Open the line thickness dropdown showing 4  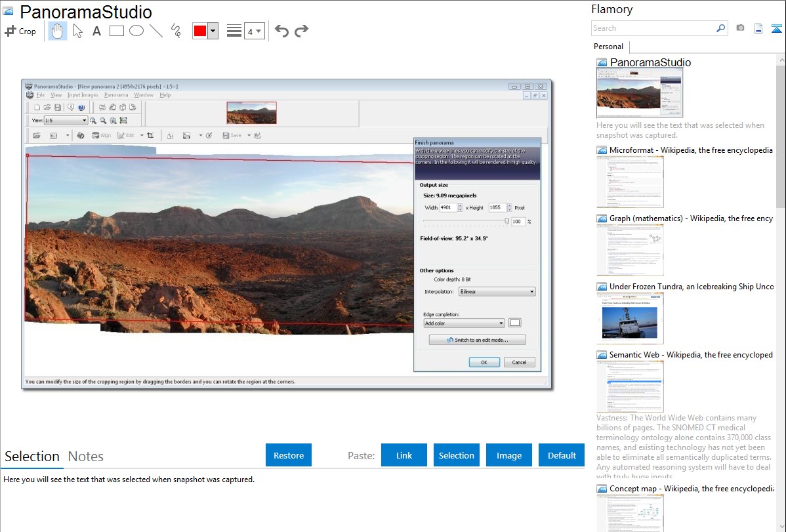pyautogui.click(x=254, y=31)
